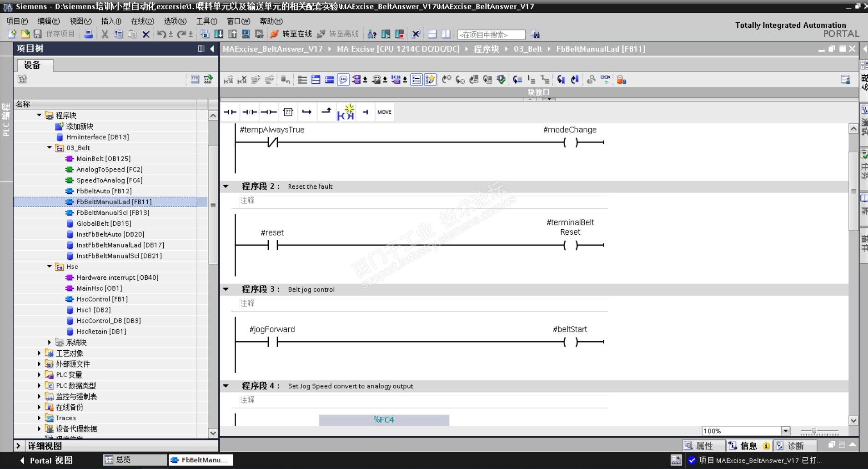Collapse the Hsc folder node
Image resolution: width=868 pixels, height=469 pixels.
[x=50, y=267]
